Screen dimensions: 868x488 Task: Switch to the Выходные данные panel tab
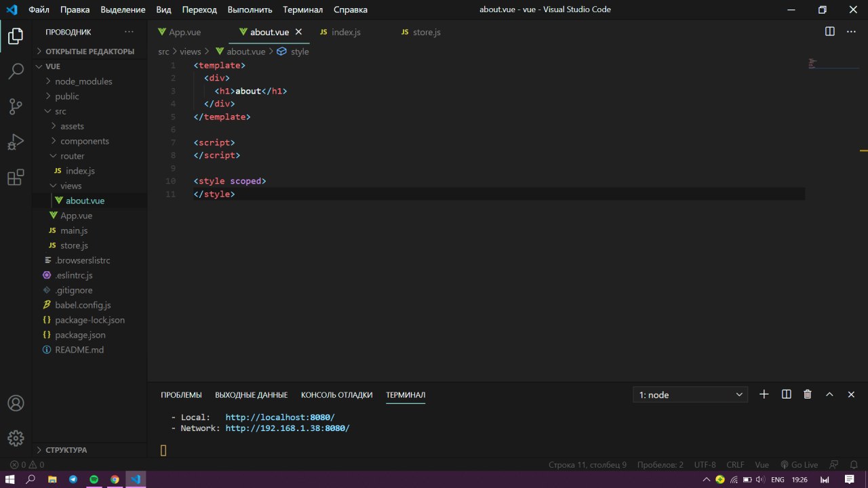(251, 394)
